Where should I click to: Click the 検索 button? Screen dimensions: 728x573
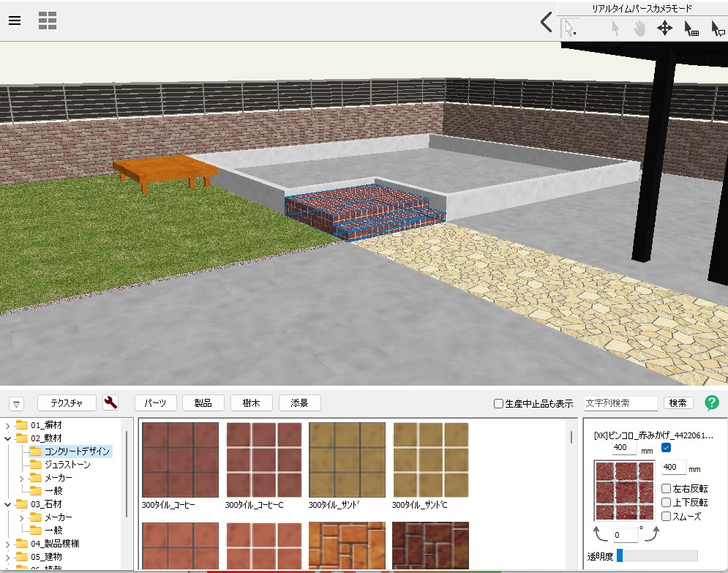678,402
